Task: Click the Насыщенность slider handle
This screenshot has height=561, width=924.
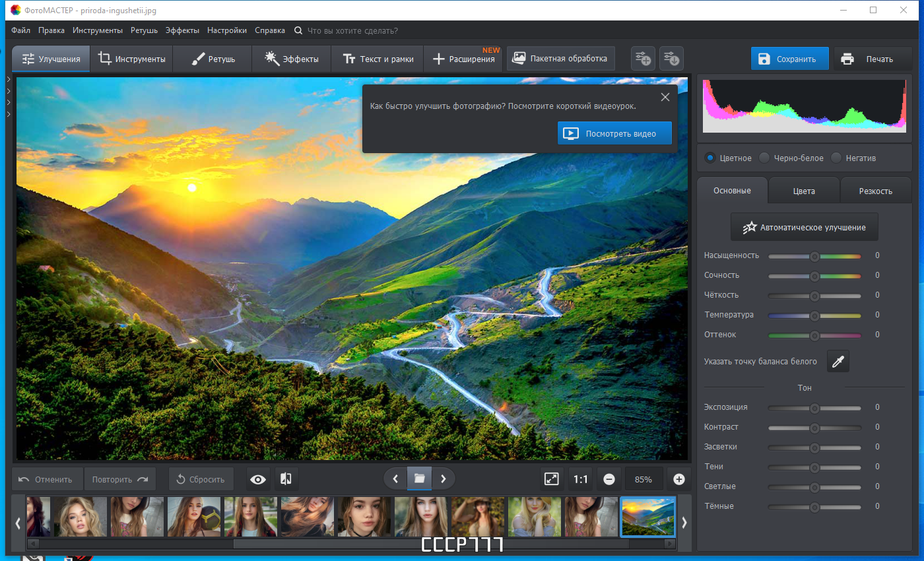Action: click(814, 256)
